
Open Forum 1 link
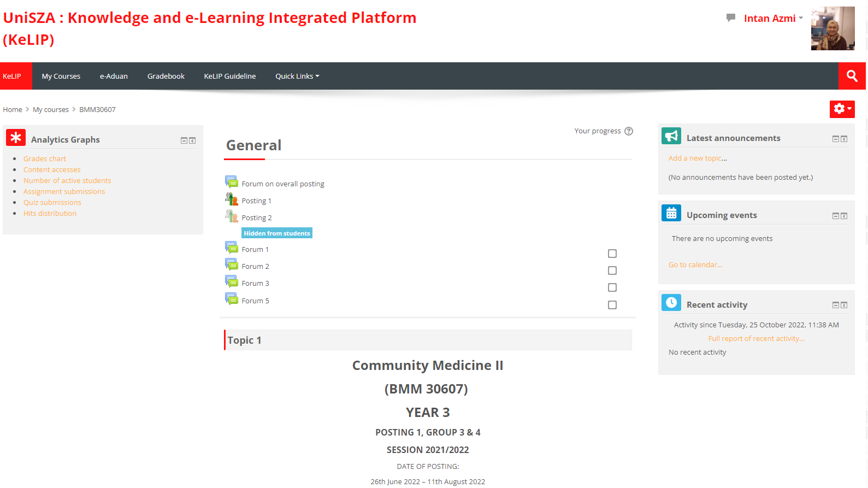pos(255,249)
